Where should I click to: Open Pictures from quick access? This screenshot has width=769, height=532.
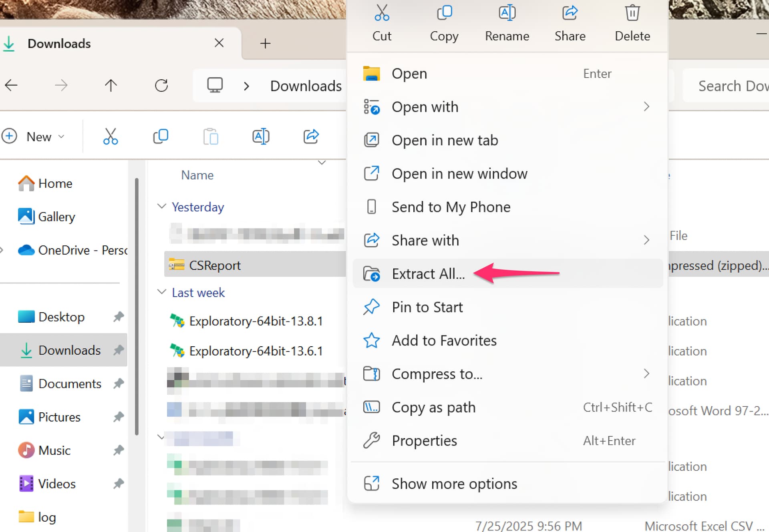[50, 417]
